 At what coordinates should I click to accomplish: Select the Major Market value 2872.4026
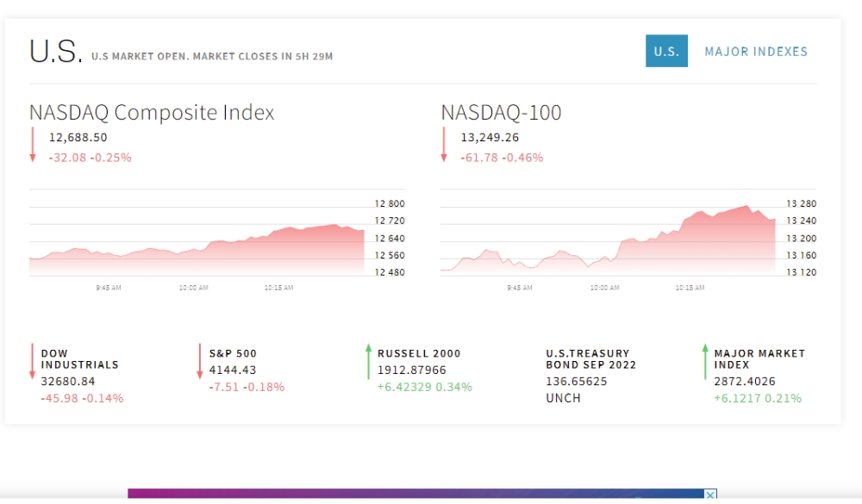point(745,382)
